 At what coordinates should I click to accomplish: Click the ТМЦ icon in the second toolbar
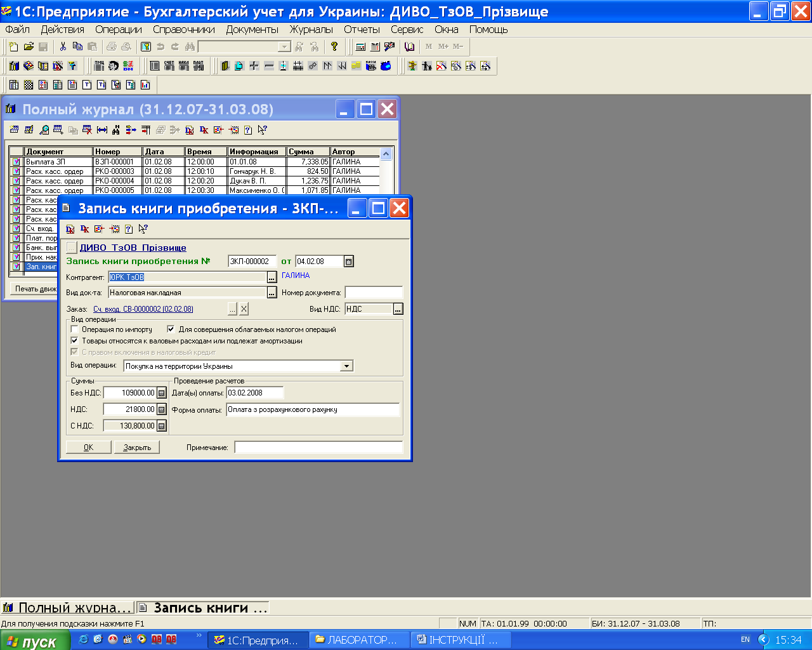[x=99, y=66]
